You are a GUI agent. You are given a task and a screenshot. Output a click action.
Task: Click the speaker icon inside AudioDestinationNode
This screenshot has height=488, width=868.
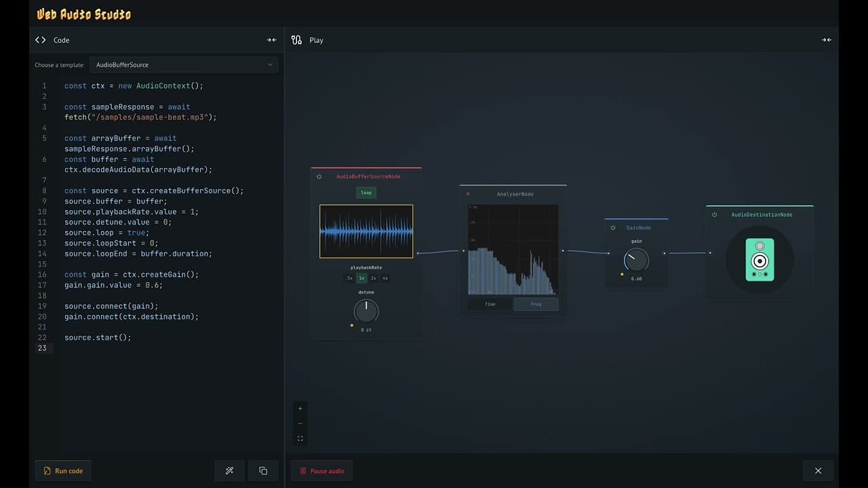pos(759,260)
